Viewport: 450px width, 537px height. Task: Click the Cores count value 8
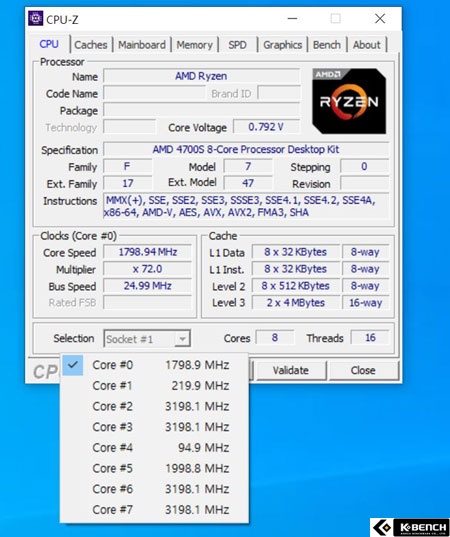point(275,338)
